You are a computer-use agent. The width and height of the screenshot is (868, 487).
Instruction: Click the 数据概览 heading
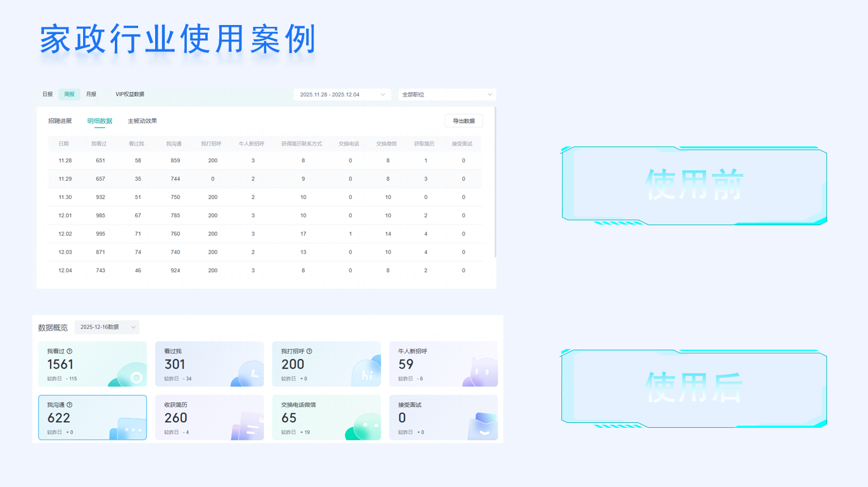point(53,328)
